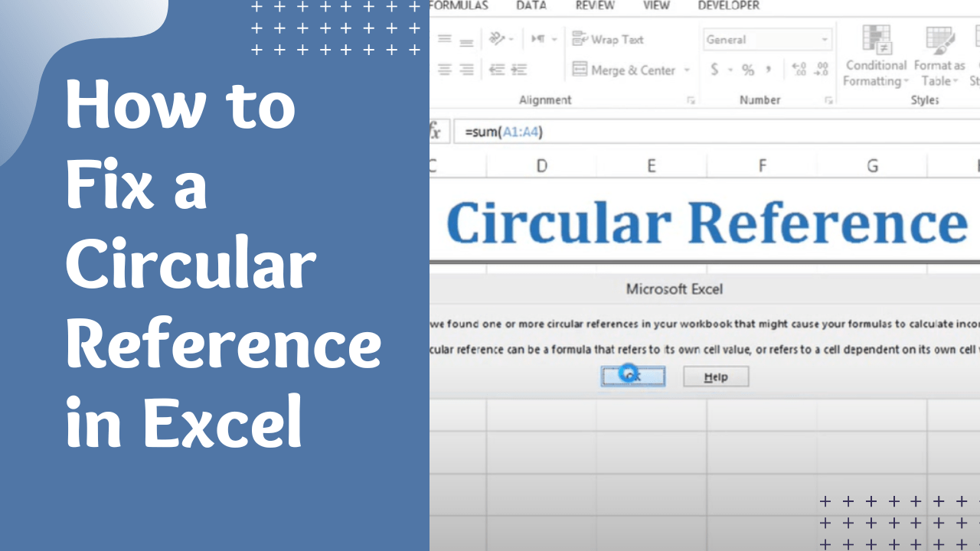980x551 pixels.
Task: Click the Help button in the dialog
Action: coord(715,376)
